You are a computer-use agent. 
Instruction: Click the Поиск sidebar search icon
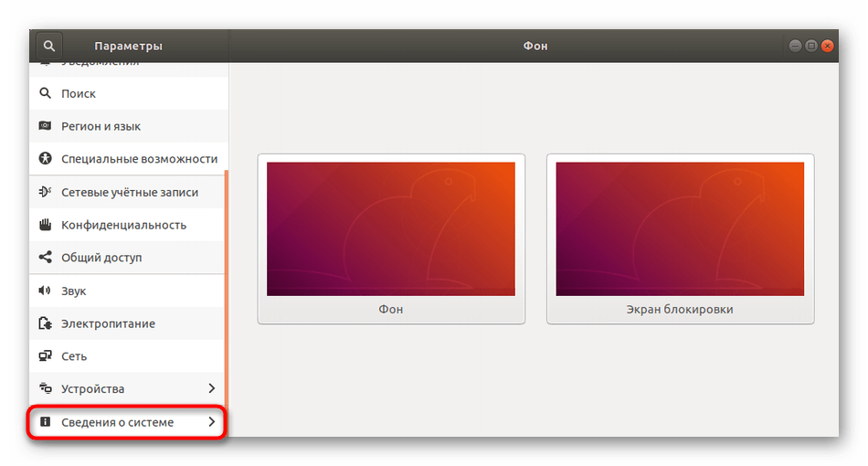[45, 93]
